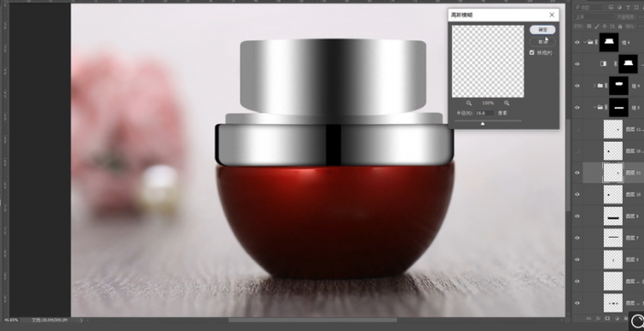The height and width of the screenshot is (331, 644).
Task: Hide the 组 4 group
Action: pyautogui.click(x=577, y=86)
